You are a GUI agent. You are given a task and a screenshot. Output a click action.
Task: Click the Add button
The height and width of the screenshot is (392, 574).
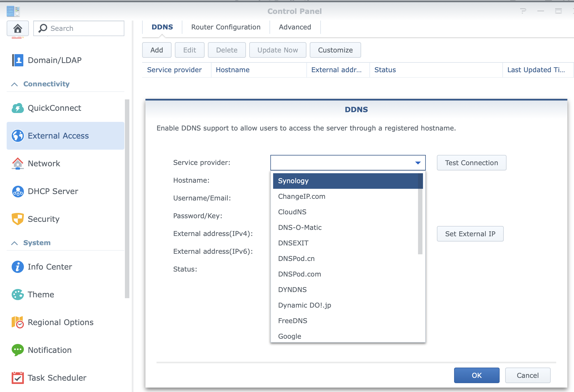(157, 50)
